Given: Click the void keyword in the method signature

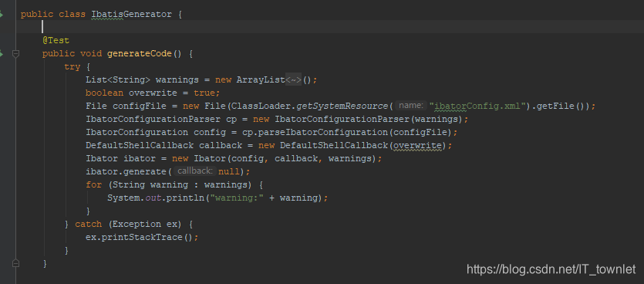Looking at the screenshot, I should coord(91,53).
